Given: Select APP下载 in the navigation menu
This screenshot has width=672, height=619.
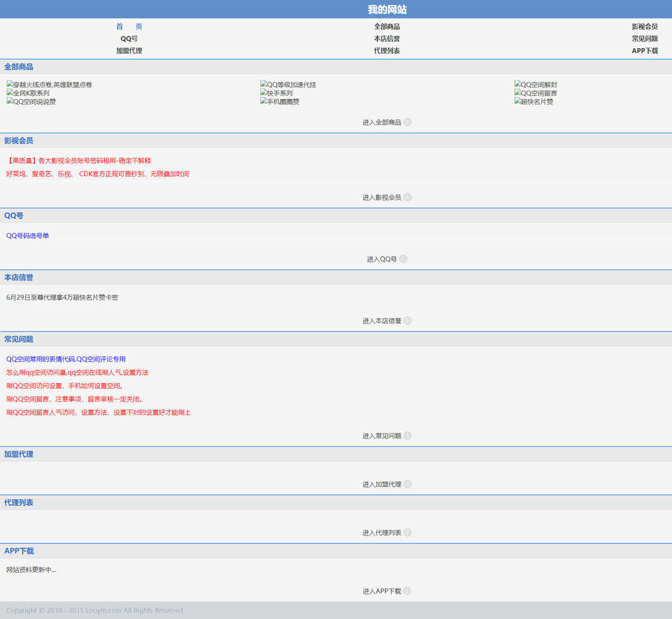Looking at the screenshot, I should [x=645, y=50].
